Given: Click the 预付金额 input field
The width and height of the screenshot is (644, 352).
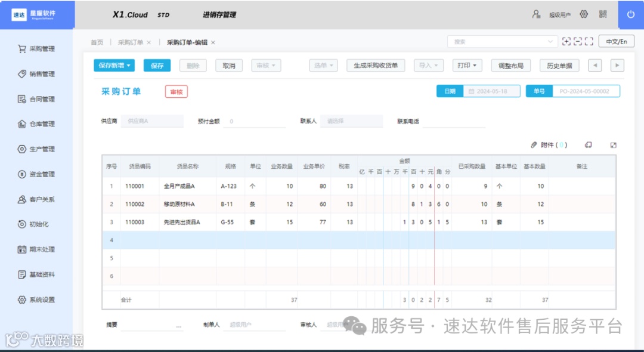Looking at the screenshot, I should point(254,121).
